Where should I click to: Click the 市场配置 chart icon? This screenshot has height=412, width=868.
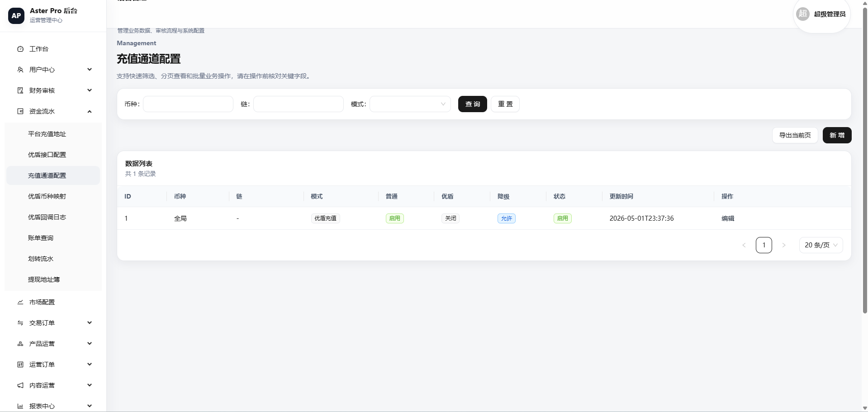pos(20,302)
